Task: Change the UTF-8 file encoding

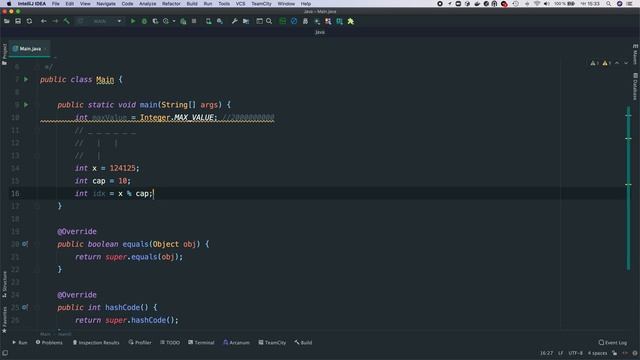Action: 576,353
